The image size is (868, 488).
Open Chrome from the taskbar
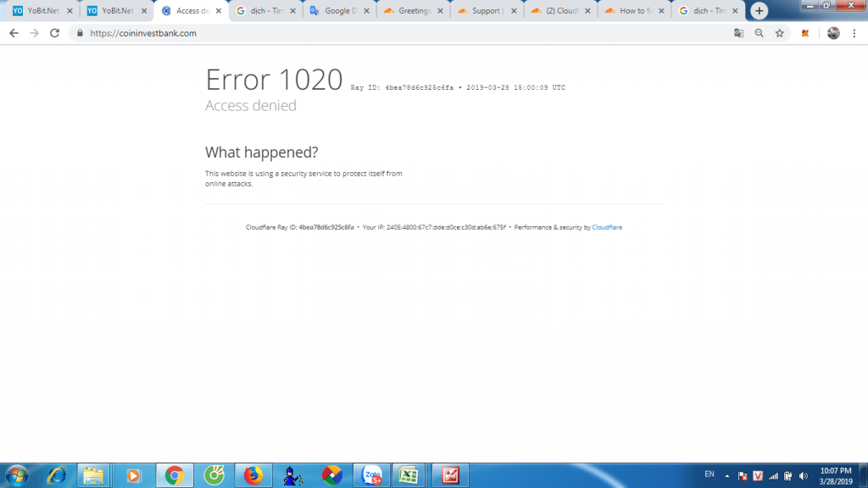point(173,475)
